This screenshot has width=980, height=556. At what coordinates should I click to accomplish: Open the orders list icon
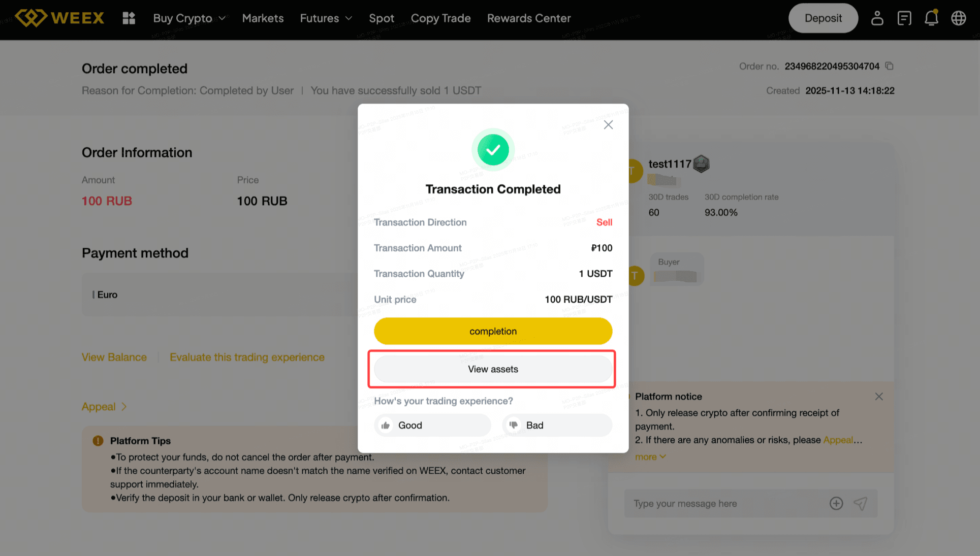point(904,18)
